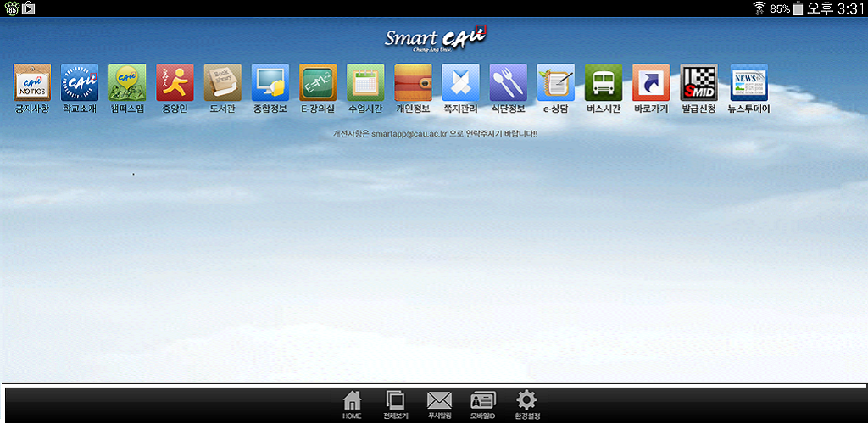
Task: Open the 수업시간 calendar icon
Action: coord(365,82)
